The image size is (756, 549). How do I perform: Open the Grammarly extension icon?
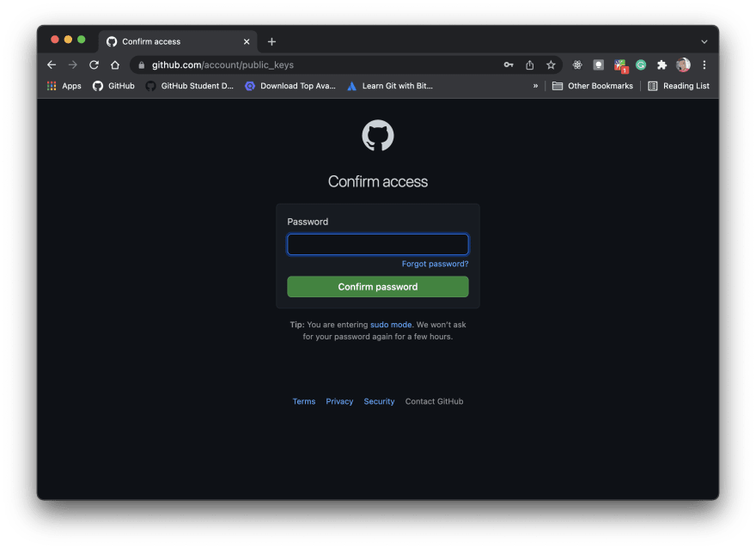click(x=641, y=64)
